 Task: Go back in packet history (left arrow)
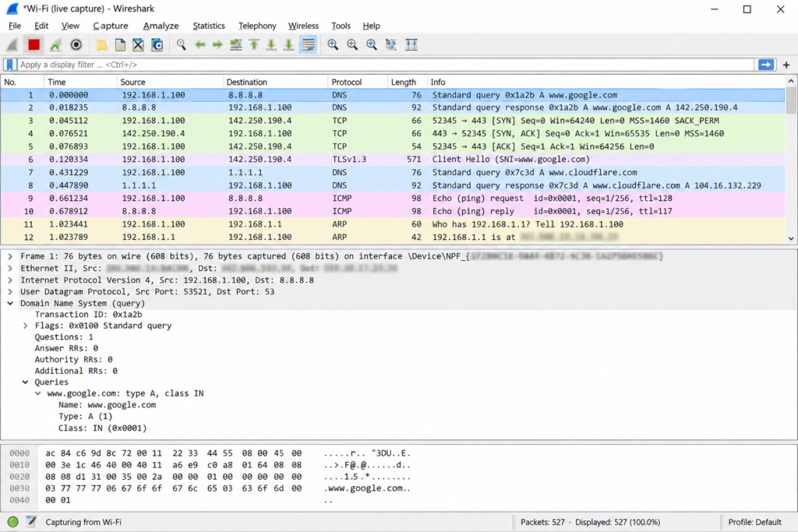[200, 44]
